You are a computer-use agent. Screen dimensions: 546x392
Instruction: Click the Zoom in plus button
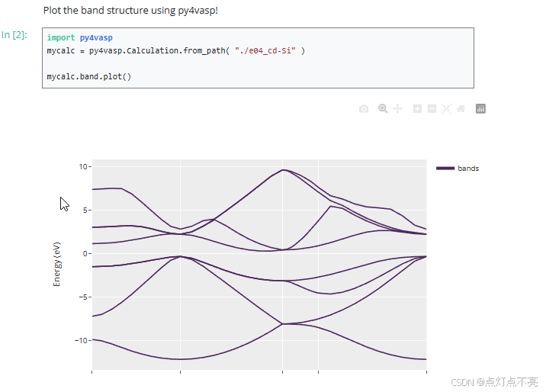417,109
